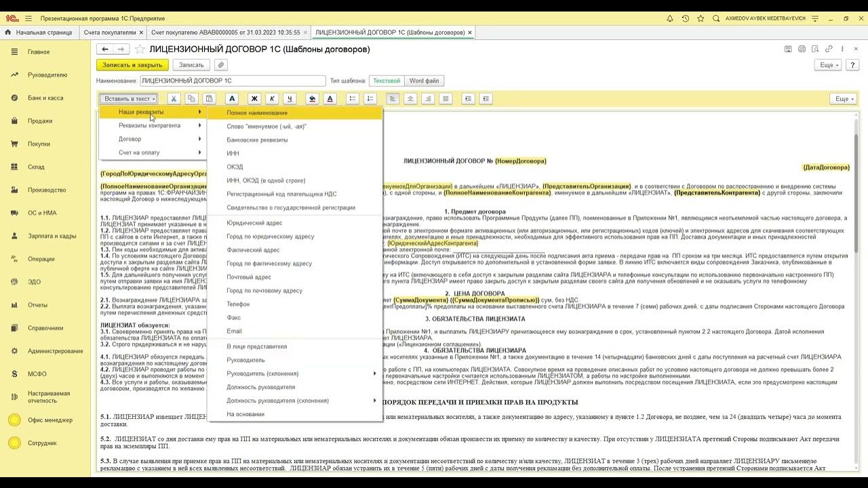Center-align the text

tap(410, 99)
